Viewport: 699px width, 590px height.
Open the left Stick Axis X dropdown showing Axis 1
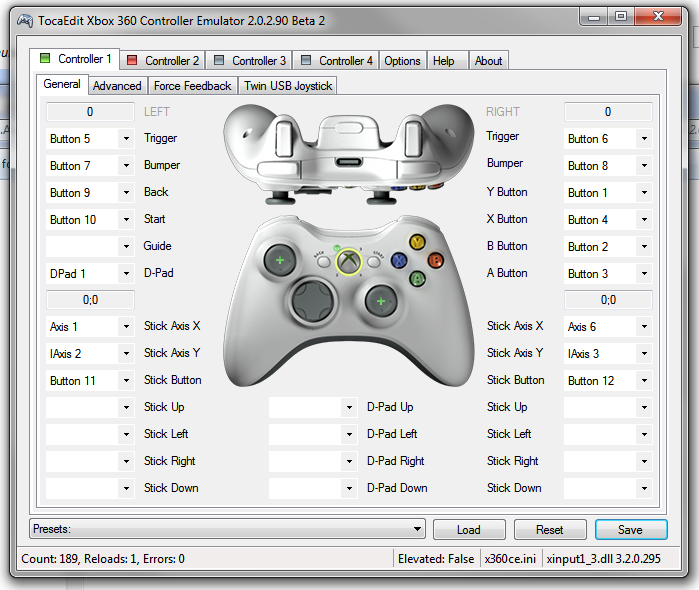(x=90, y=326)
